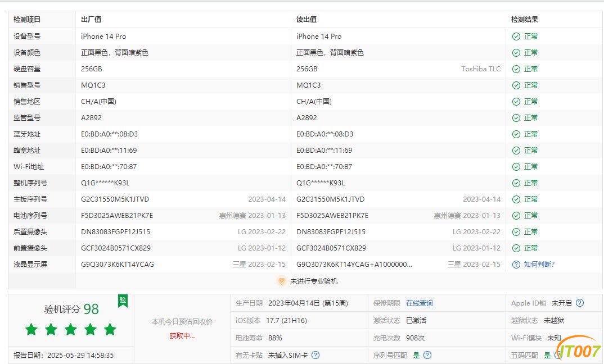Click the green 验 ribbon badge

click(123, 301)
